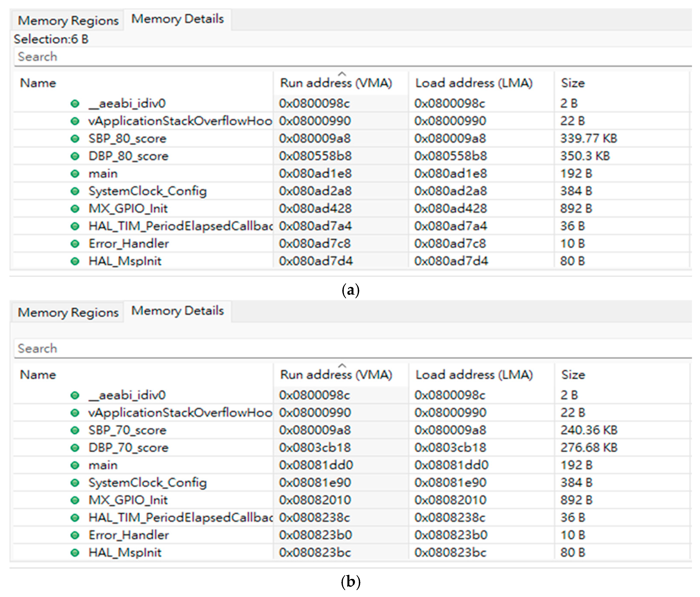Select SystemClock_Config name in panel (b)
This screenshot has height=597, width=700.
pos(148,483)
